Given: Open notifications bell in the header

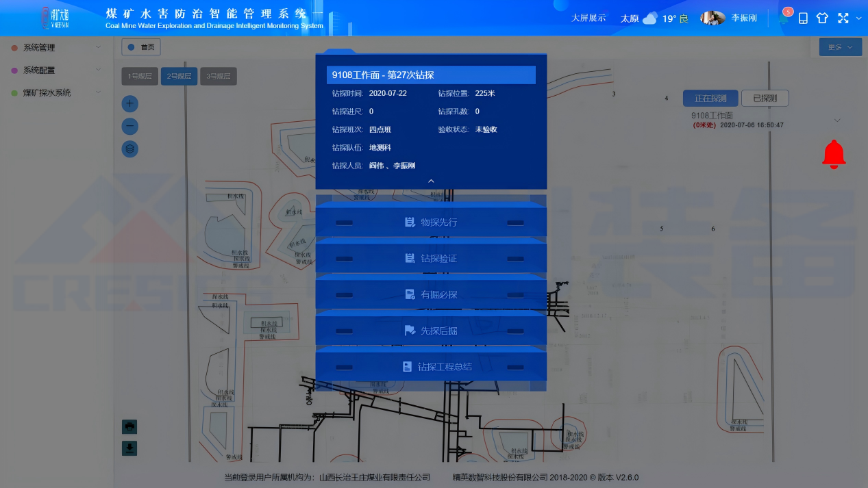Looking at the screenshot, I should 783,18.
